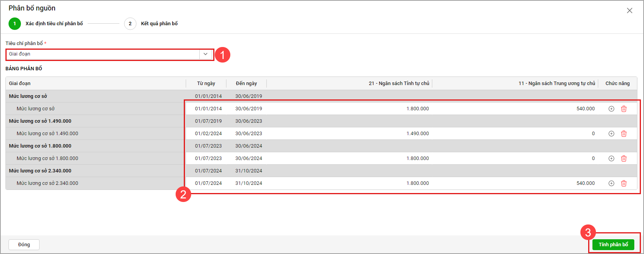
Task: Close the Phân bổ nguồn dialog
Action: (629, 10)
